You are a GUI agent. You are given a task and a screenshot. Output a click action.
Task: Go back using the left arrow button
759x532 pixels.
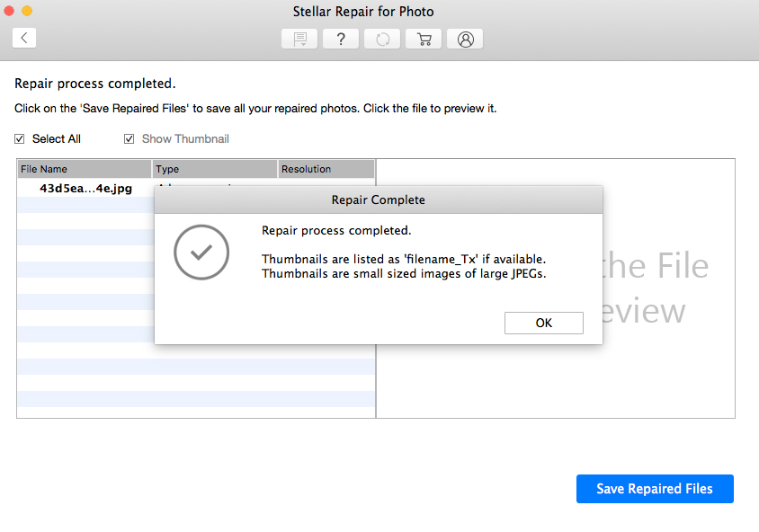point(24,38)
